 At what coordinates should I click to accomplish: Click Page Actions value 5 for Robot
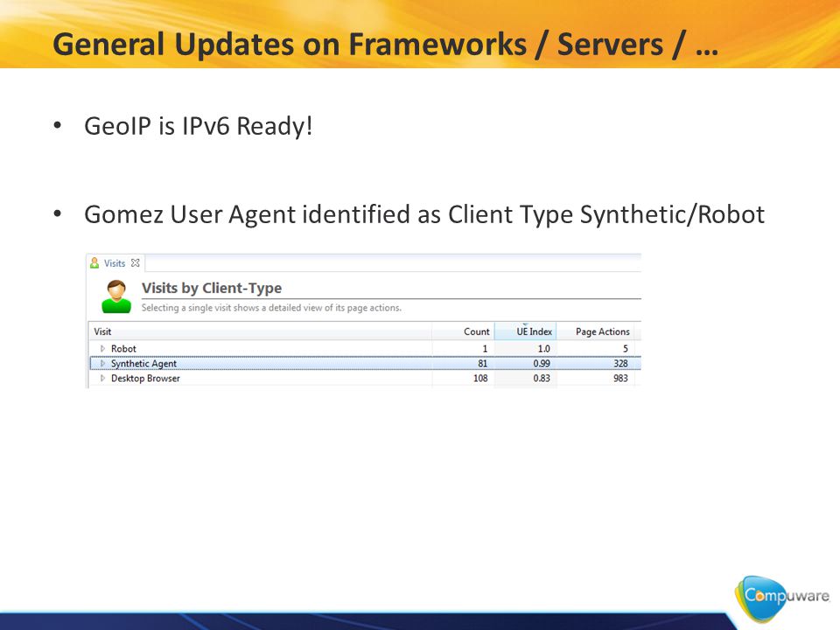(625, 349)
